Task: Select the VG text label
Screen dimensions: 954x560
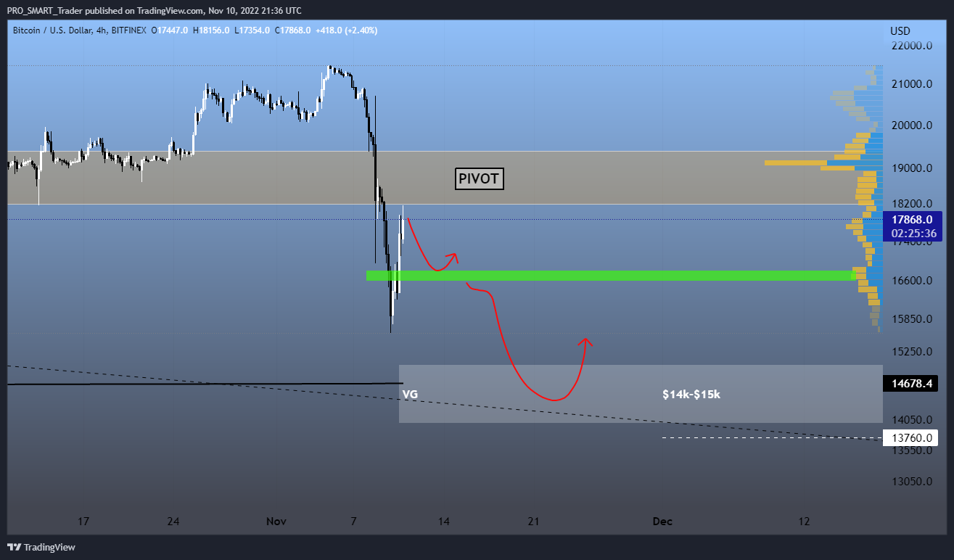Action: (410, 395)
